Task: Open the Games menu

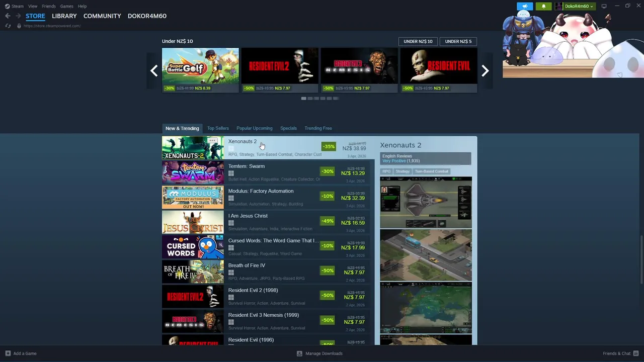Action: 66,6
